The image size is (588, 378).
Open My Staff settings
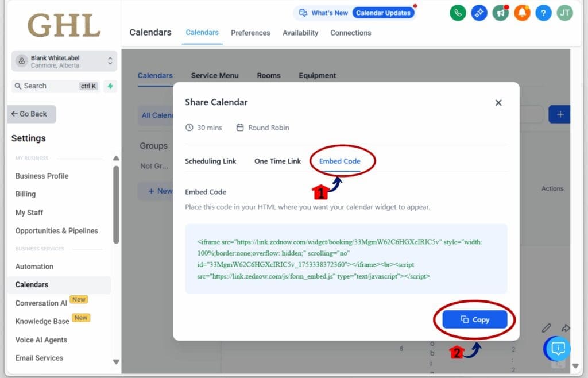coord(29,213)
